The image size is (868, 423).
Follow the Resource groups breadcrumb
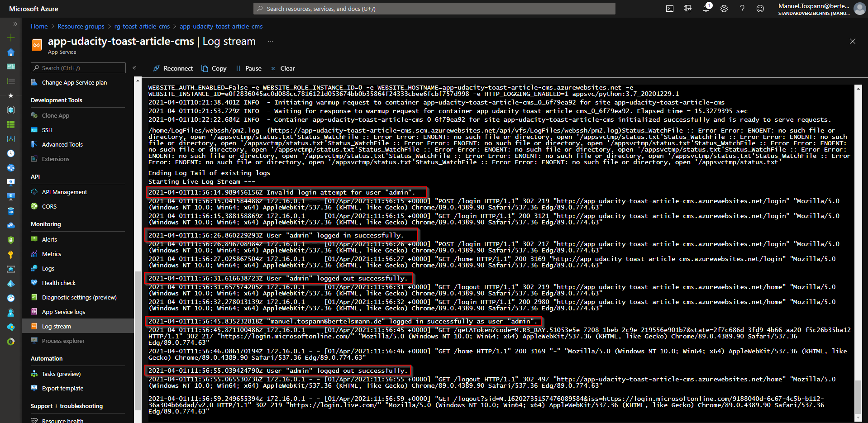click(81, 26)
